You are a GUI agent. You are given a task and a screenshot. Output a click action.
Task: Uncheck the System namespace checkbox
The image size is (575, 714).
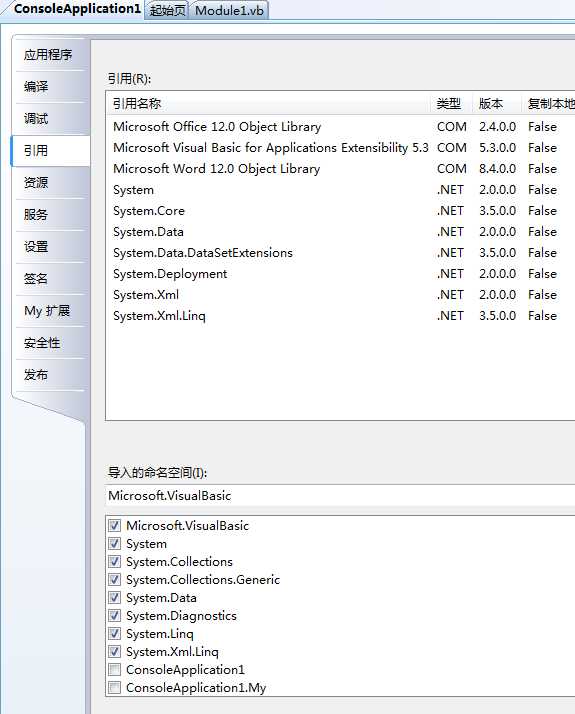click(x=115, y=544)
